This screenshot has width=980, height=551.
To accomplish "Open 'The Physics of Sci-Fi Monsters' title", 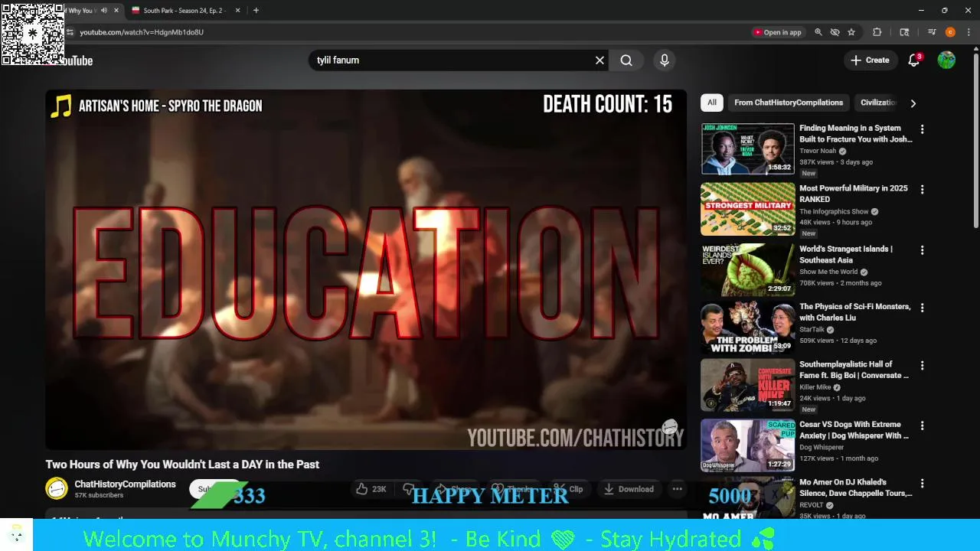I will [855, 312].
